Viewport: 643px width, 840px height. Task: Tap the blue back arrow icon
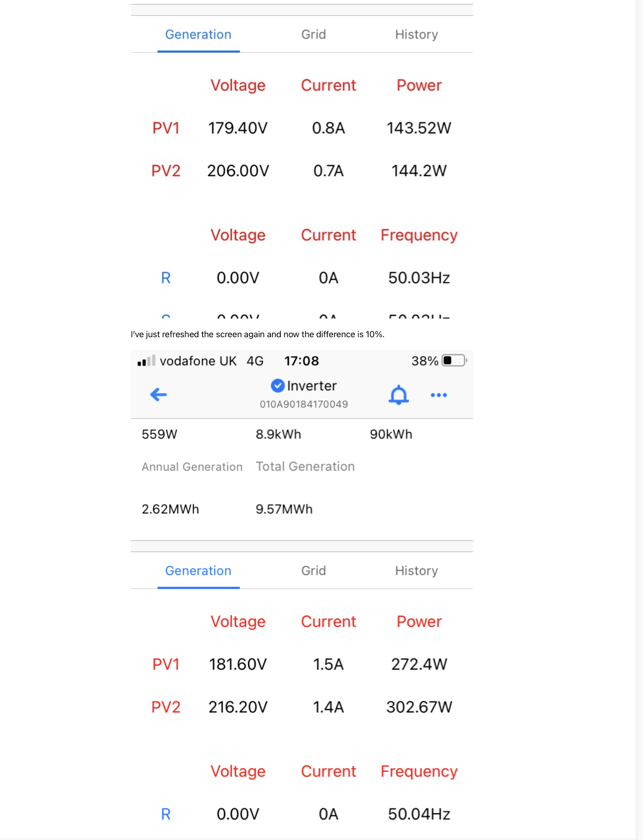pyautogui.click(x=158, y=394)
